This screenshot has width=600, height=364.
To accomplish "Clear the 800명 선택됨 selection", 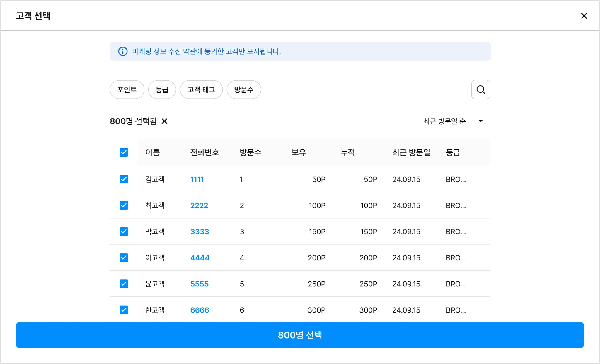I will [x=165, y=121].
